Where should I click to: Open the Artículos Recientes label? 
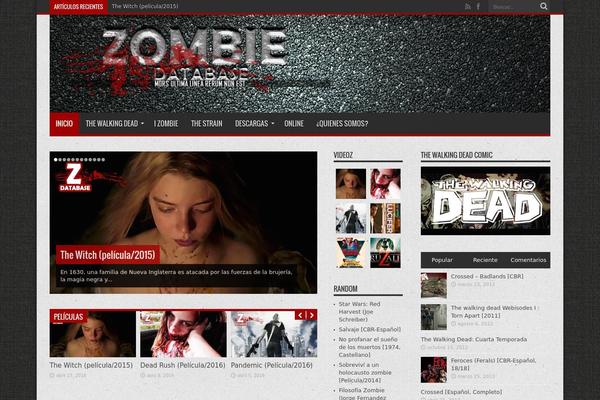(x=78, y=7)
